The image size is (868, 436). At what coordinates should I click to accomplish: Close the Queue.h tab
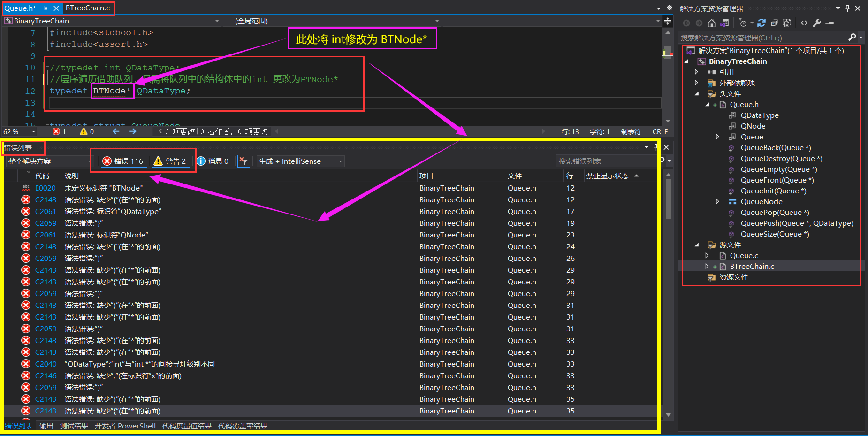pos(56,8)
